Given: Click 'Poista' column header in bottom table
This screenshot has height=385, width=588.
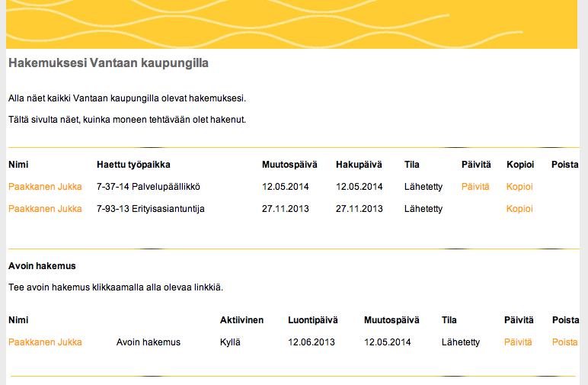Looking at the screenshot, I should [x=565, y=320].
